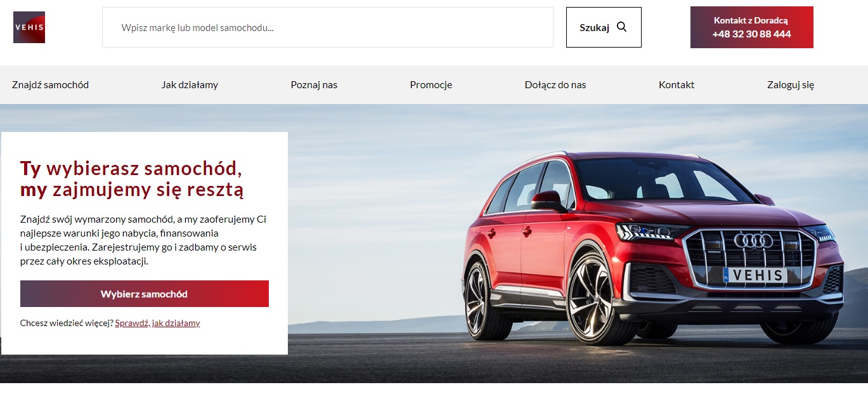Open the Promocje menu item
The height and width of the screenshot is (399, 868).
tap(431, 84)
